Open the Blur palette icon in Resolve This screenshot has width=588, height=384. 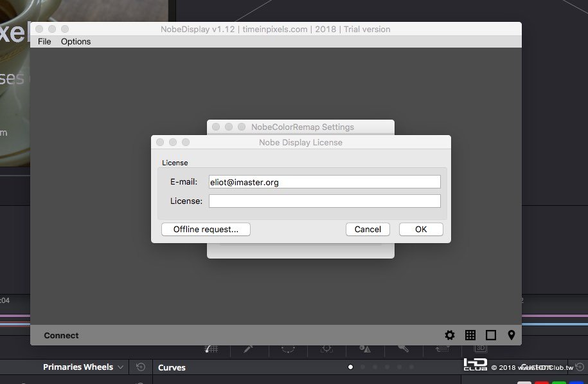coord(365,349)
